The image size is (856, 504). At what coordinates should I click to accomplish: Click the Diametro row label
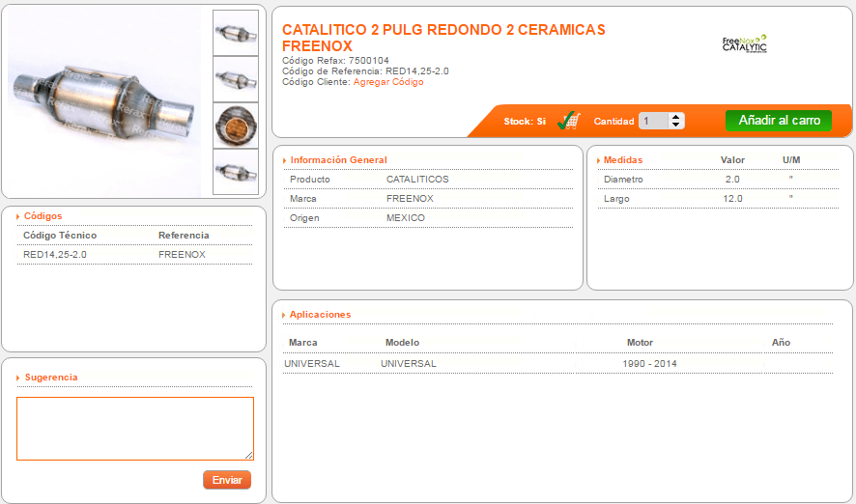623,180
